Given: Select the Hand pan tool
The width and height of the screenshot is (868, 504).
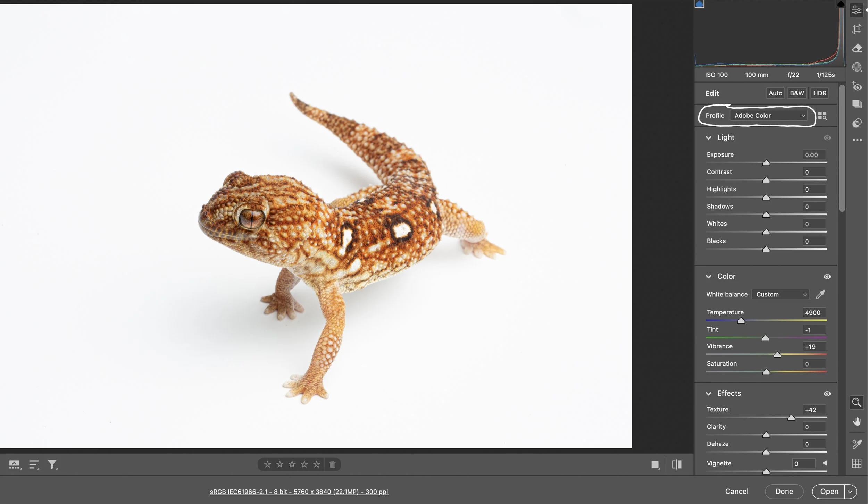Looking at the screenshot, I should 857,421.
